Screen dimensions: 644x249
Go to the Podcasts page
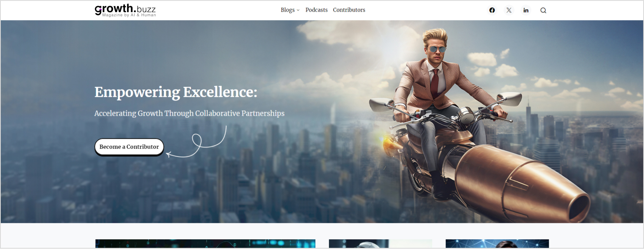pos(316,10)
